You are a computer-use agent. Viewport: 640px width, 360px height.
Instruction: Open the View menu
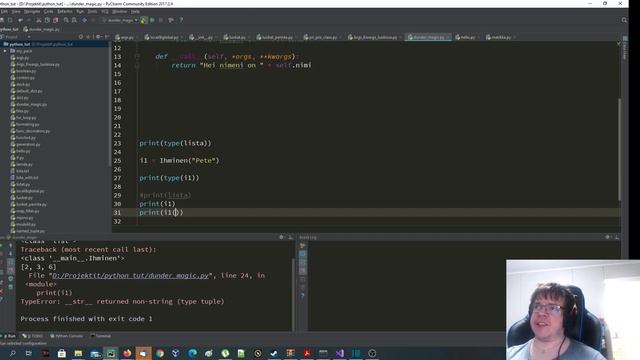coord(16,11)
